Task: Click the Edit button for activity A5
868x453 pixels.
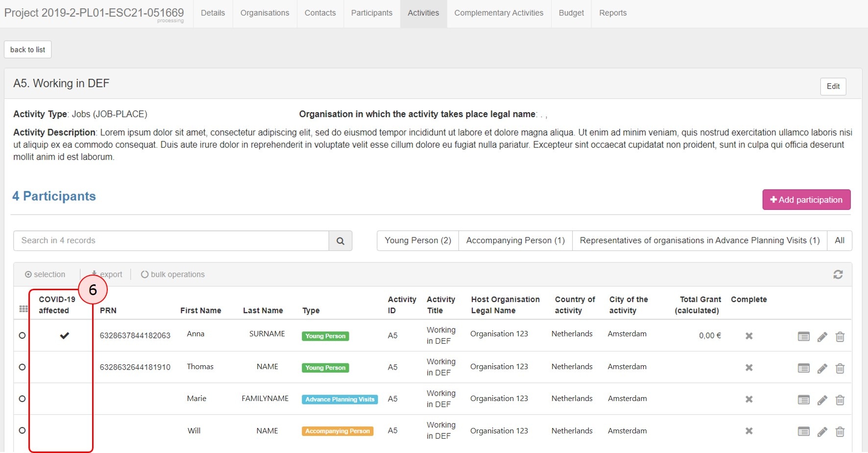Action: point(833,86)
